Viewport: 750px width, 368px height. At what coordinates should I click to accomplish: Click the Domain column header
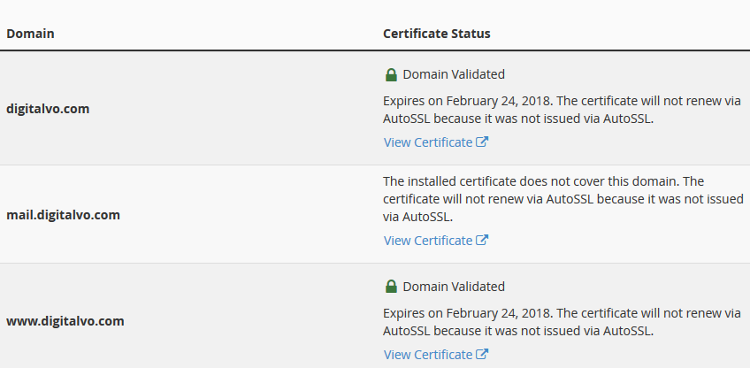(30, 34)
